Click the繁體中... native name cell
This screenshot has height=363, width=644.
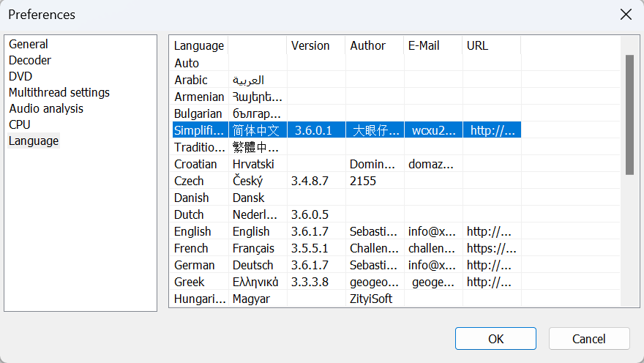pos(255,147)
